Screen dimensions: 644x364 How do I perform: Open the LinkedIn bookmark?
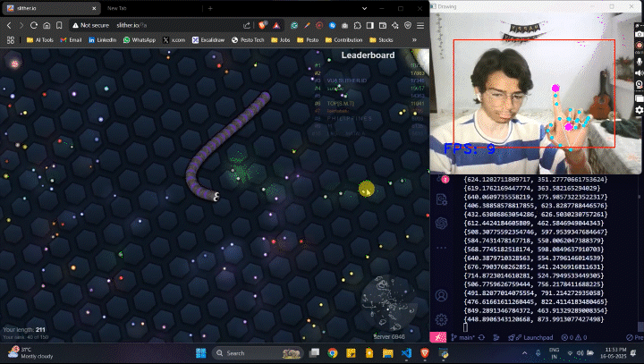pyautogui.click(x=103, y=40)
